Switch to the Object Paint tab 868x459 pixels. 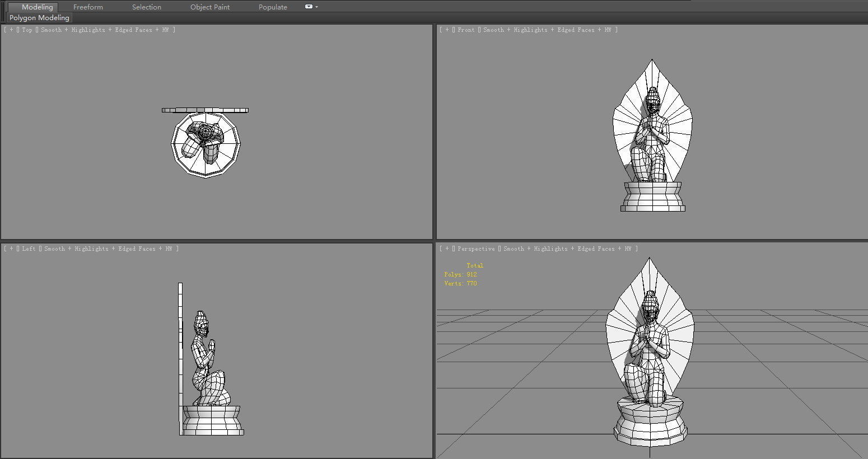[210, 7]
